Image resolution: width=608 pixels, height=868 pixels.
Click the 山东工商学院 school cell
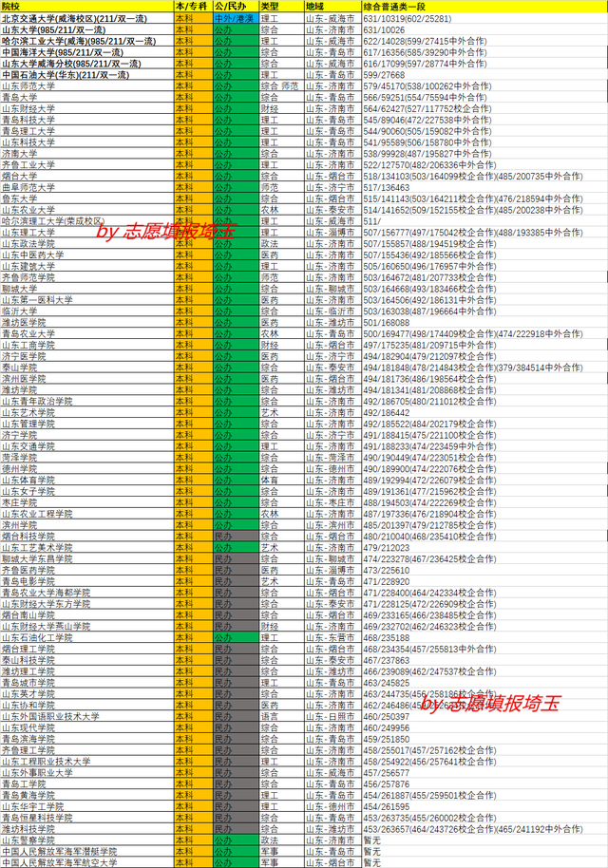[x=87, y=345]
